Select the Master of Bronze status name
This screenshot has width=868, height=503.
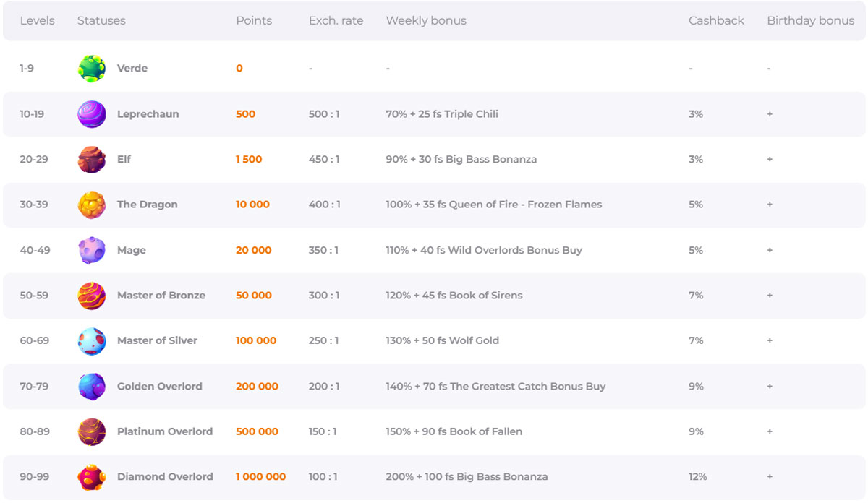(161, 296)
